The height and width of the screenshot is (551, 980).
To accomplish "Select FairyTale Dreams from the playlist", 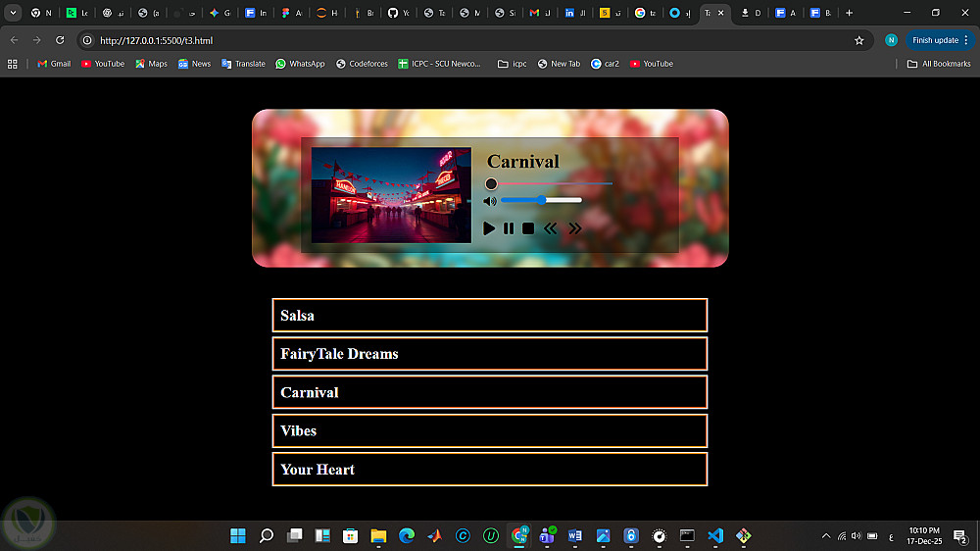I will click(x=490, y=354).
